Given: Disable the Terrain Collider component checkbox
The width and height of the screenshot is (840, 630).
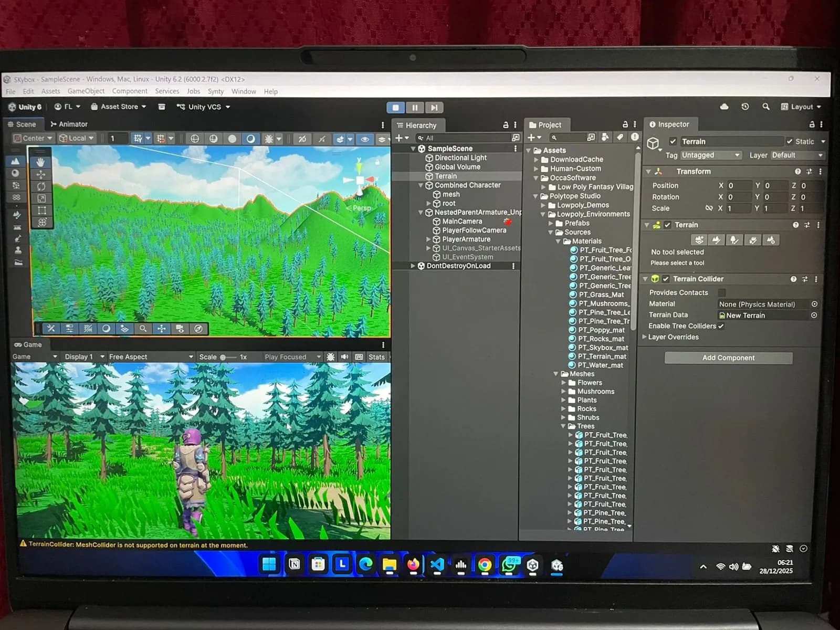Looking at the screenshot, I should [x=666, y=279].
